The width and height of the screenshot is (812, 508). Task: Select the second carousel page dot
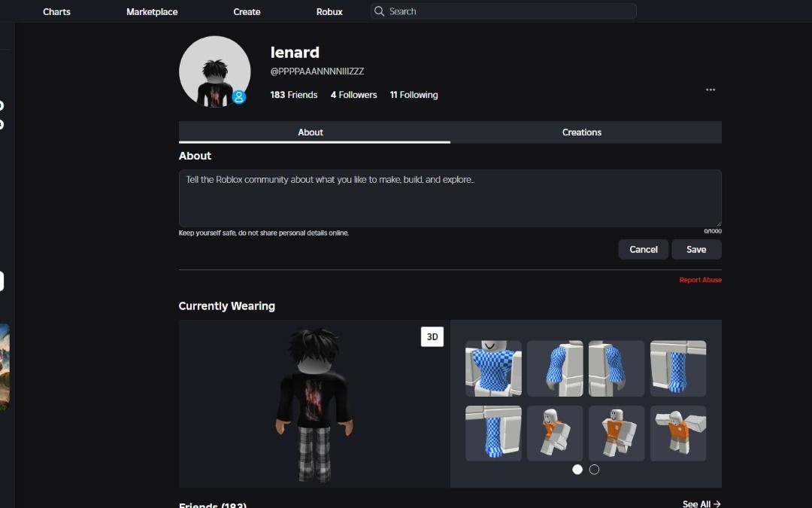[x=594, y=470]
